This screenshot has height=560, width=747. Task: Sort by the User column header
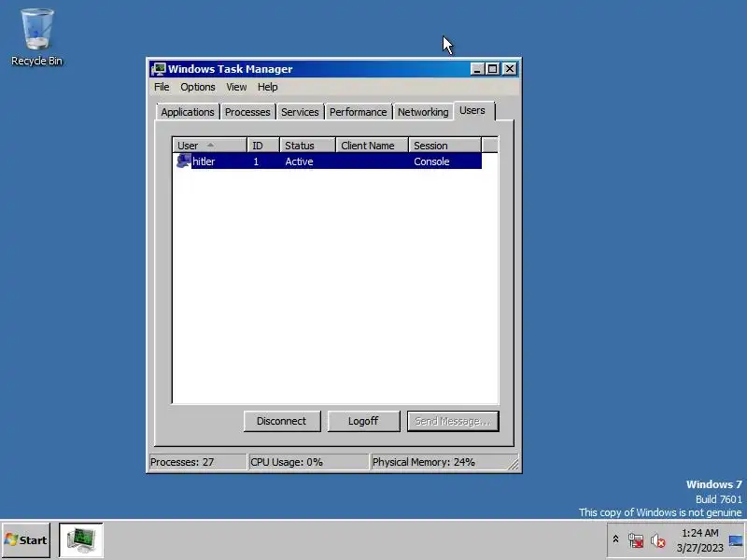[x=209, y=146]
